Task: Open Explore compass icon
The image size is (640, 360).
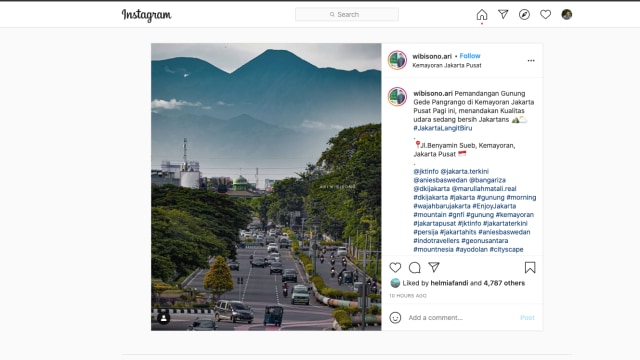Action: coord(524,14)
